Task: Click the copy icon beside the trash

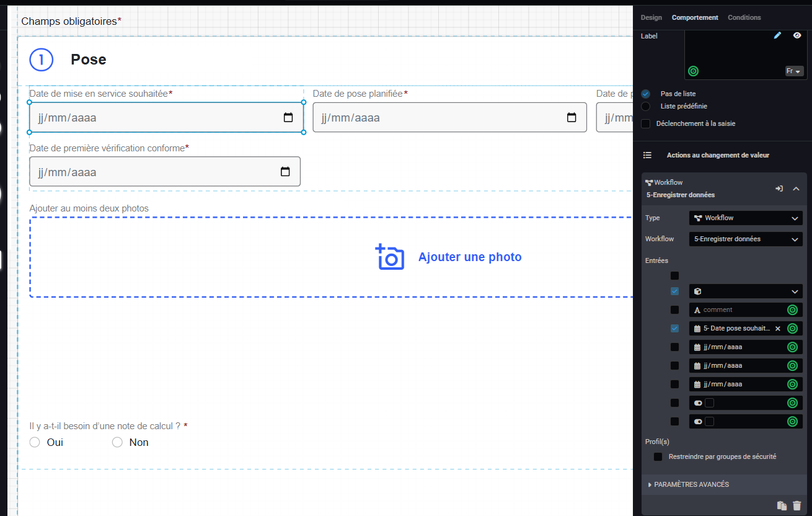Action: tap(782, 505)
